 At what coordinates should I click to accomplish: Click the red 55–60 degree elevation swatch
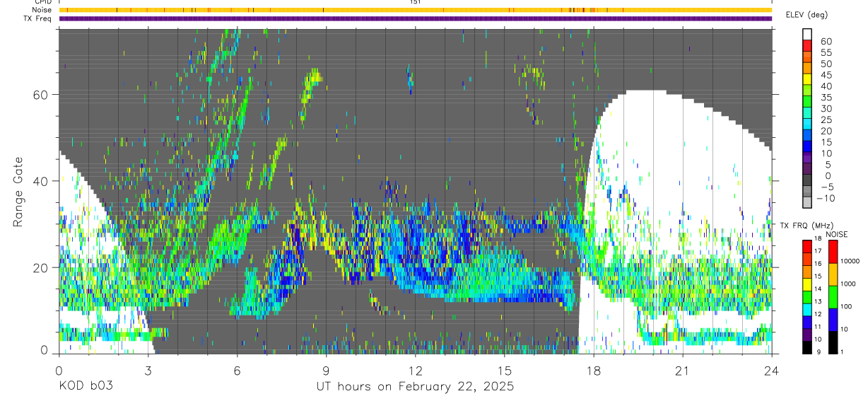click(x=808, y=45)
